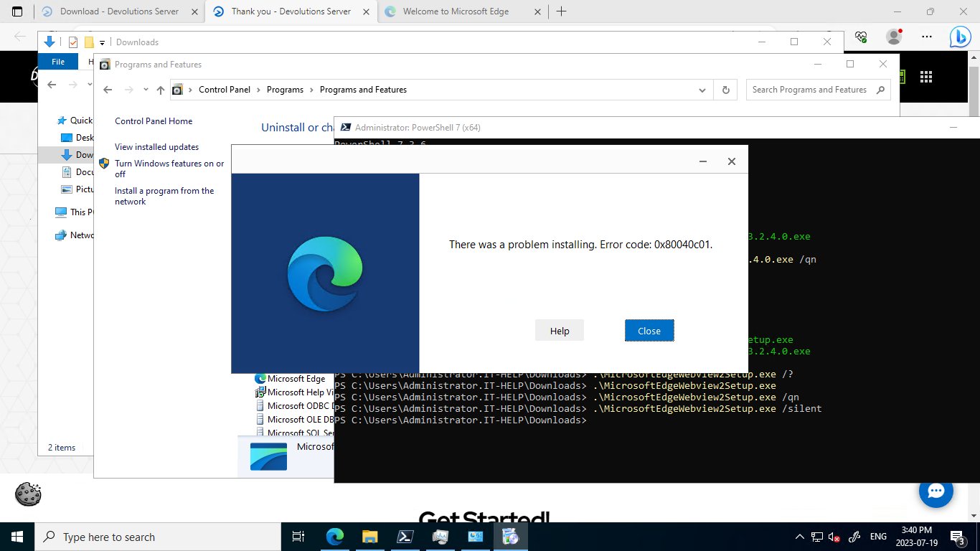Click the Close button in the error dialog
Screen dimensions: 980x551
[649, 331]
